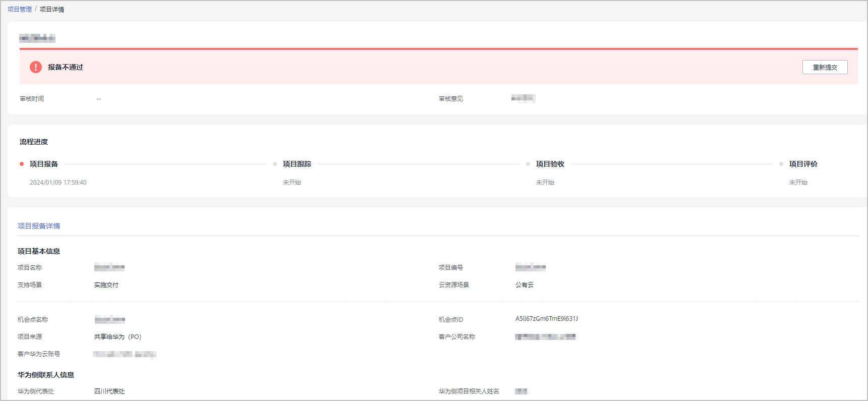Click 未开始 status under 项目跟踪
Screen dimensions: 868x401
point(292,183)
